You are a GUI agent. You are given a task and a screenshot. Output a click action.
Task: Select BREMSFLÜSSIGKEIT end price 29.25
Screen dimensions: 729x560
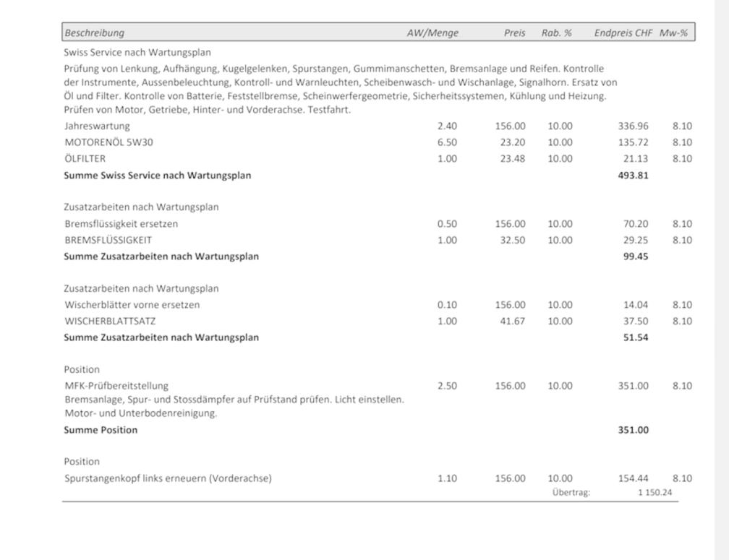click(636, 240)
